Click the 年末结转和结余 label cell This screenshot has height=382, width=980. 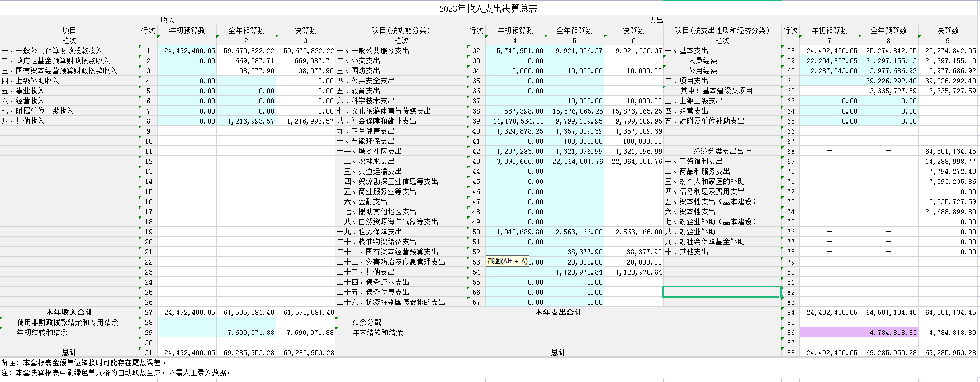pyautogui.click(x=377, y=332)
